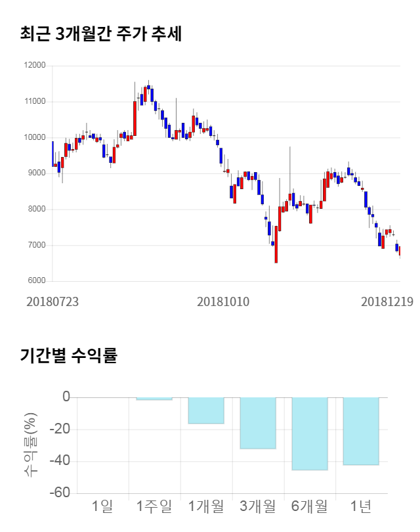
Task: Click the 3개월 return bar
Action: [x=257, y=423]
